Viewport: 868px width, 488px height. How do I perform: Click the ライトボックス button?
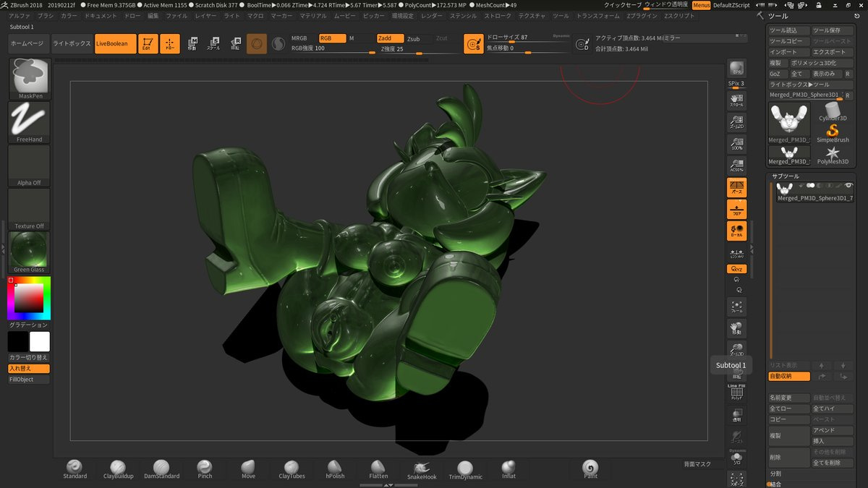click(x=72, y=44)
